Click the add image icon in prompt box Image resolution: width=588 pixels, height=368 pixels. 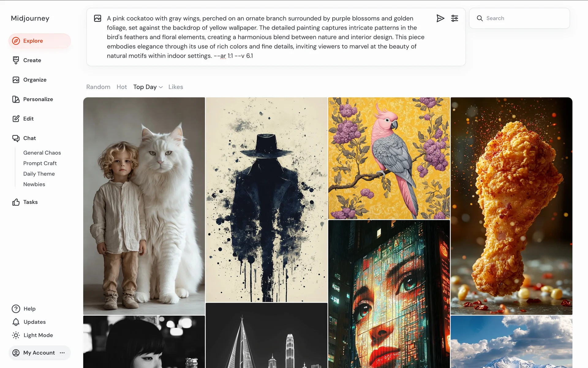pos(98,18)
